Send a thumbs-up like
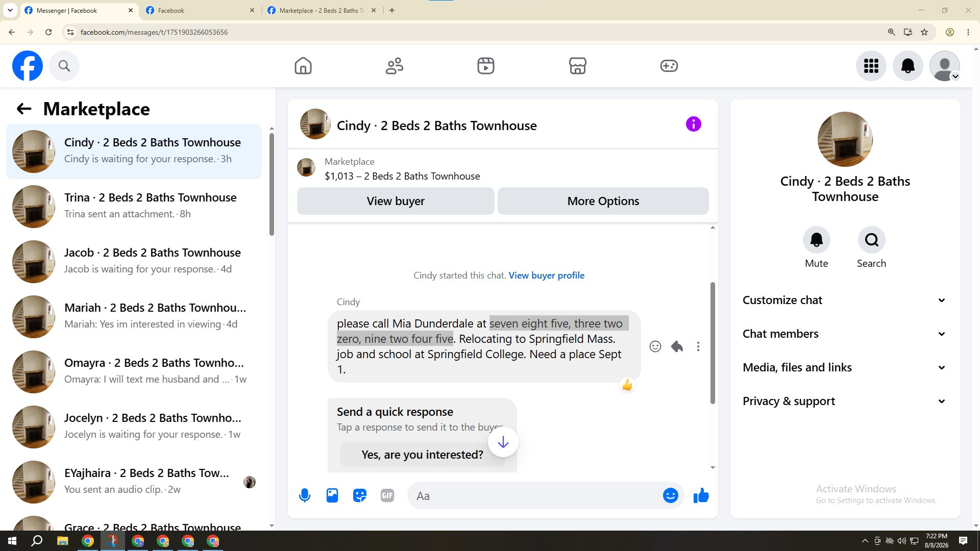The height and width of the screenshot is (551, 980). click(701, 495)
